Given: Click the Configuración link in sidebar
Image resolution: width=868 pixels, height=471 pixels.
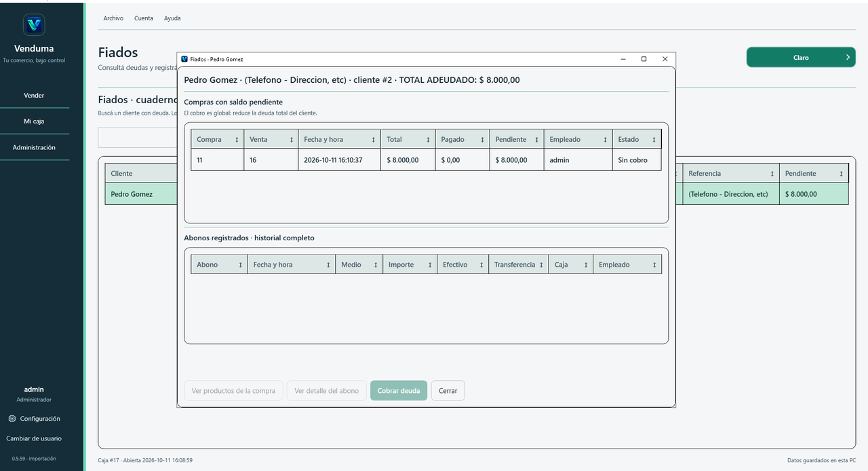Looking at the screenshot, I should tap(40, 419).
